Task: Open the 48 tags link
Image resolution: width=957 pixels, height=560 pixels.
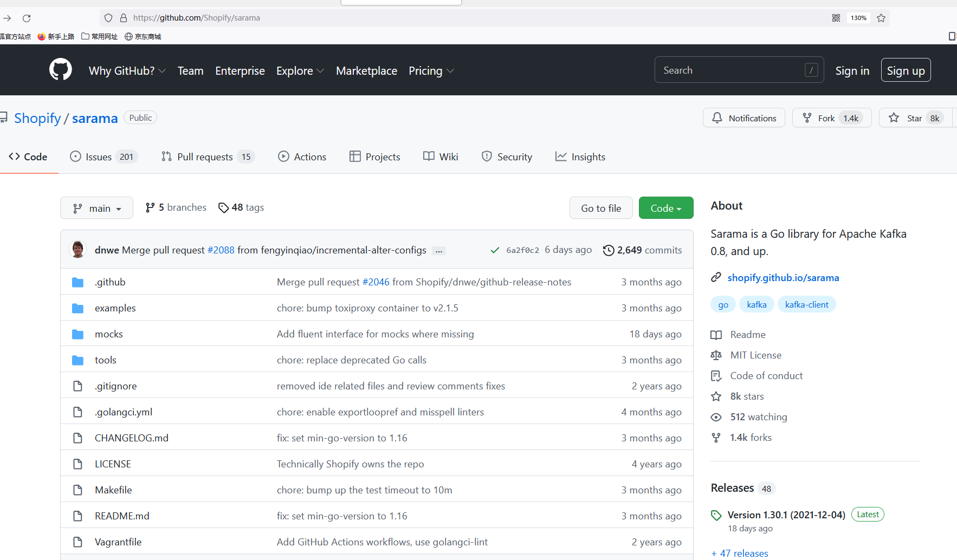Action: (x=241, y=207)
